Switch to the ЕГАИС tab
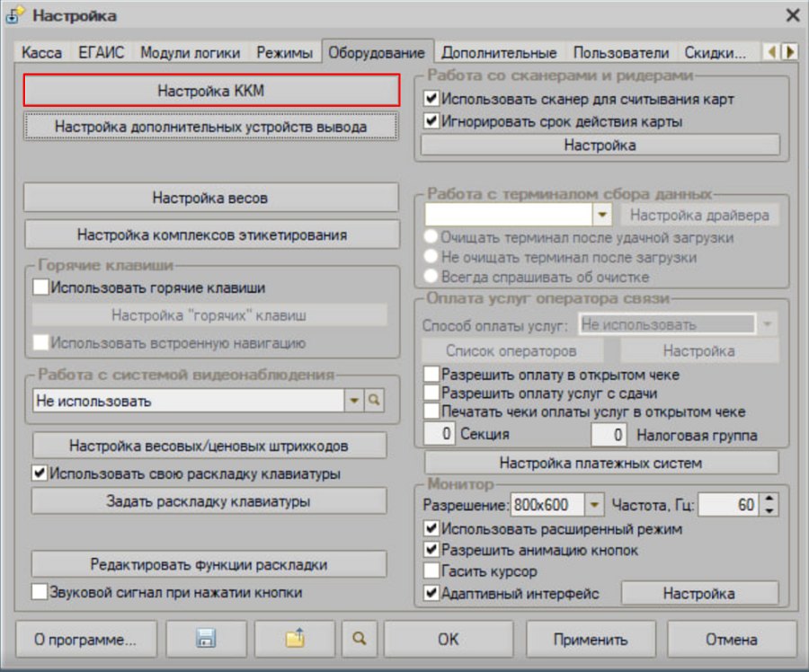 click(101, 53)
